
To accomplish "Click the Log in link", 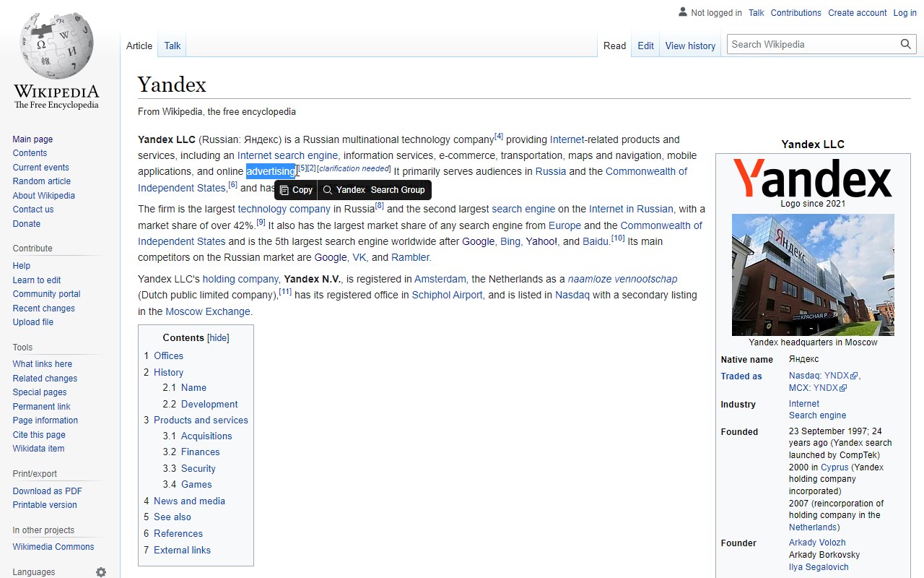I will (905, 13).
